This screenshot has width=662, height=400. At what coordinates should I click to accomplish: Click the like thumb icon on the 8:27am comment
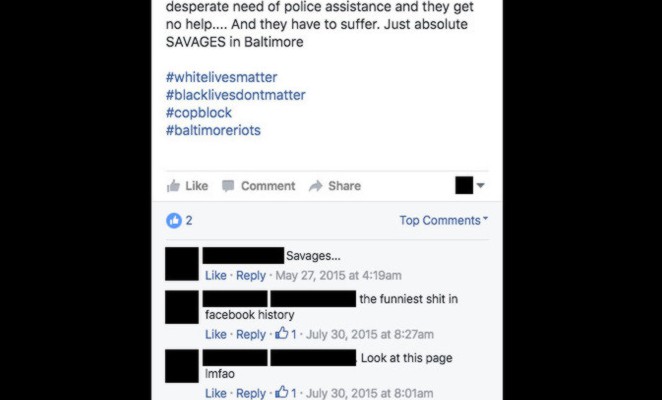(282, 334)
